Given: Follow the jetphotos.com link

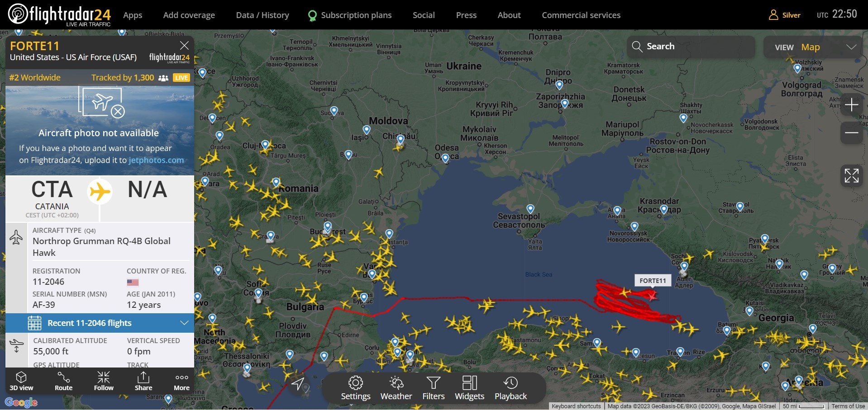Looking at the screenshot, I should (156, 160).
